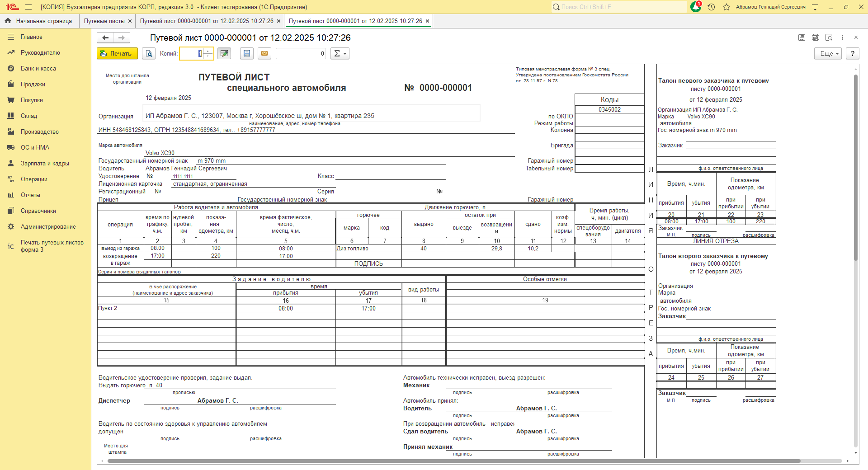Go back with the left arrow button

coord(105,38)
